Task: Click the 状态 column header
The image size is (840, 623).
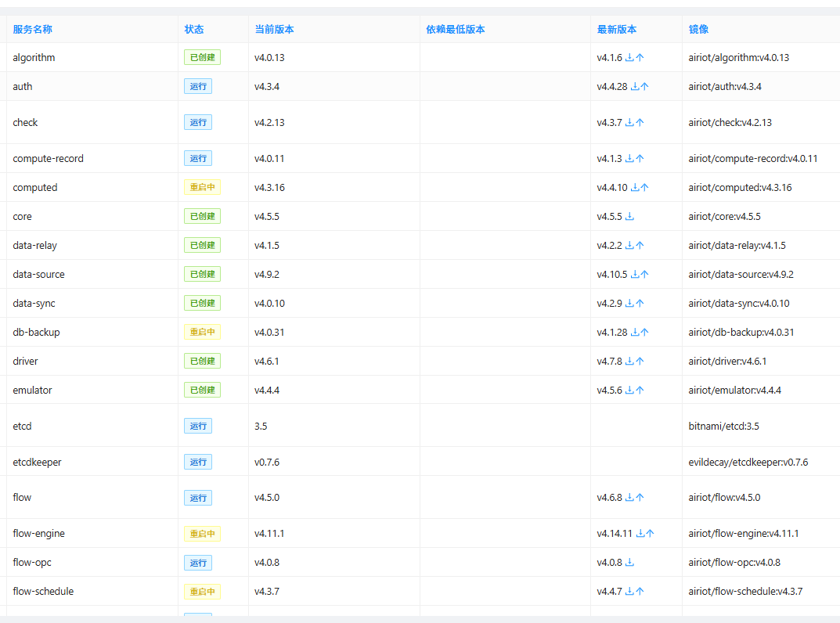Action: point(194,30)
